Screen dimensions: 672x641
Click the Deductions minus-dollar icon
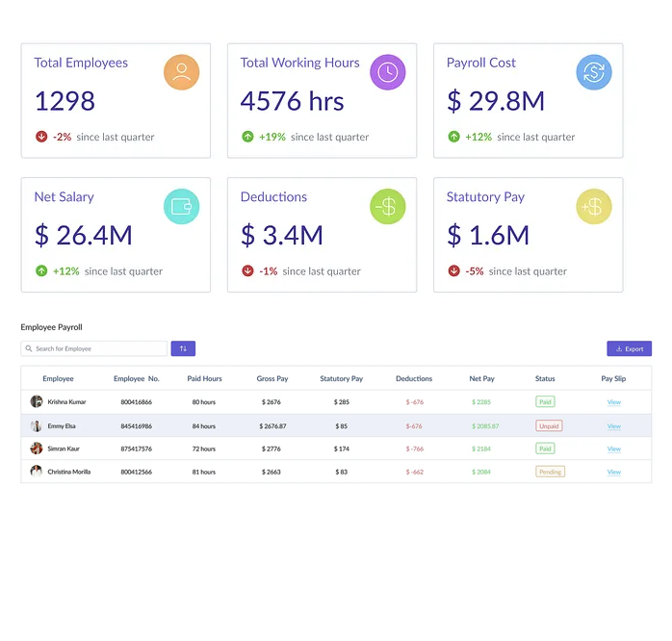[387, 206]
